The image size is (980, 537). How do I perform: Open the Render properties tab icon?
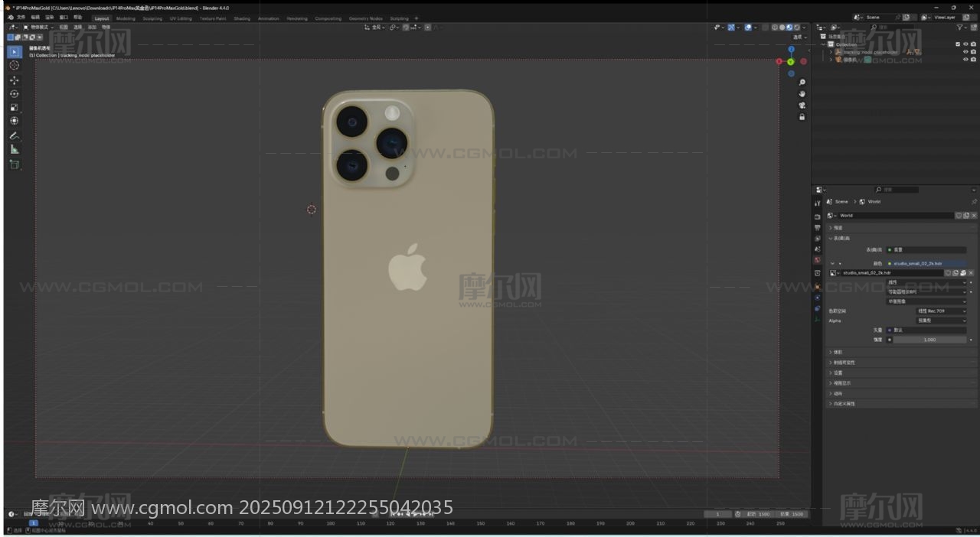point(818,217)
